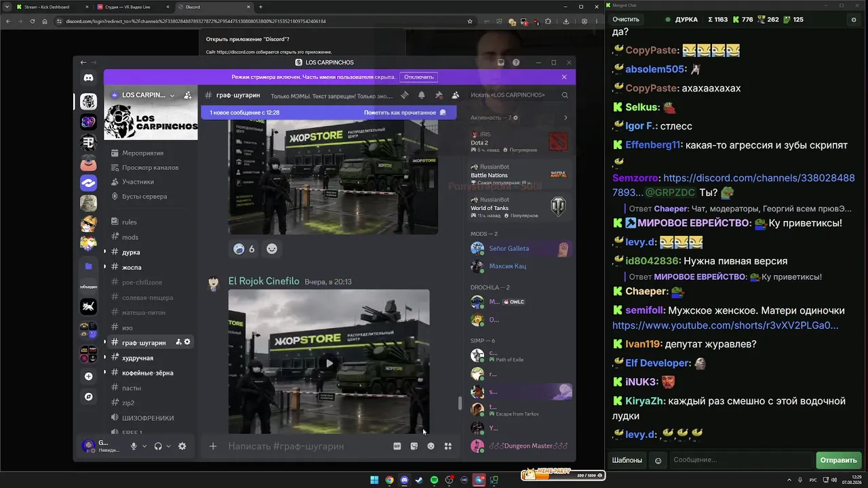Image resolution: width=868 pixels, height=488 pixels.
Task: Open Шаблоны templates in Merged Chat
Action: tap(627, 460)
